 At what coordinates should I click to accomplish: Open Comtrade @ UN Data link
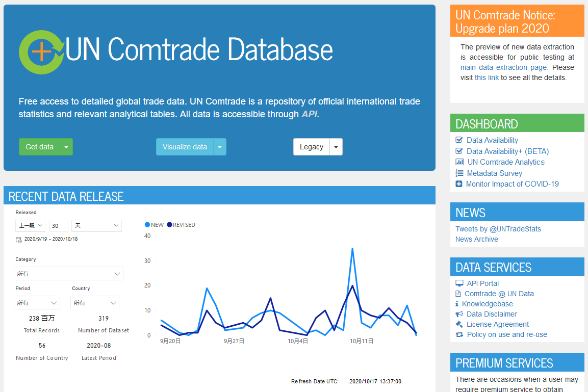coord(499,294)
